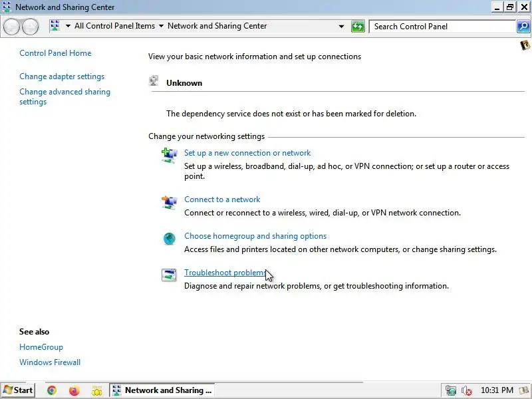Open Control Panel Home link
Image resolution: width=532 pixels, height=399 pixels.
coord(55,53)
